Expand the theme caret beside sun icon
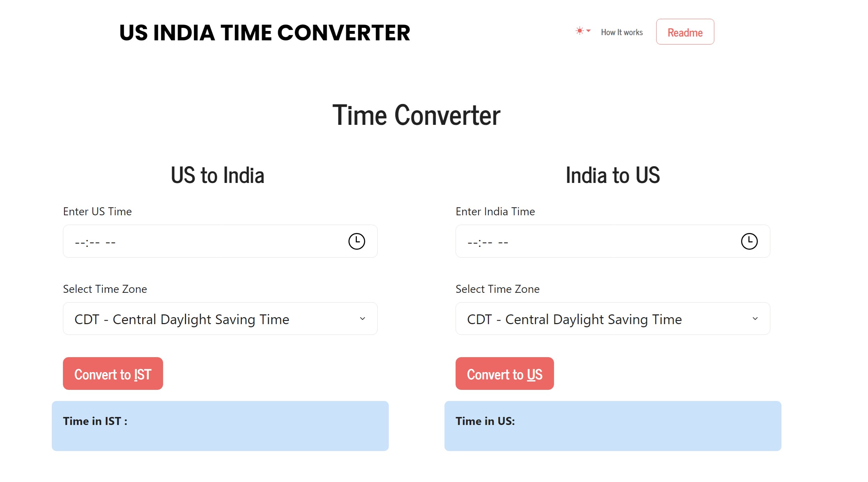 [x=588, y=31]
